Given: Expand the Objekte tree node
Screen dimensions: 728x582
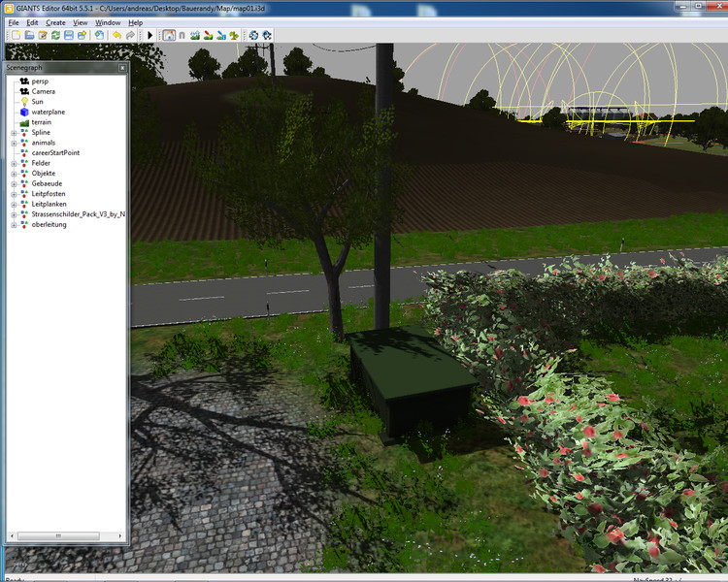Looking at the screenshot, I should point(14,174).
